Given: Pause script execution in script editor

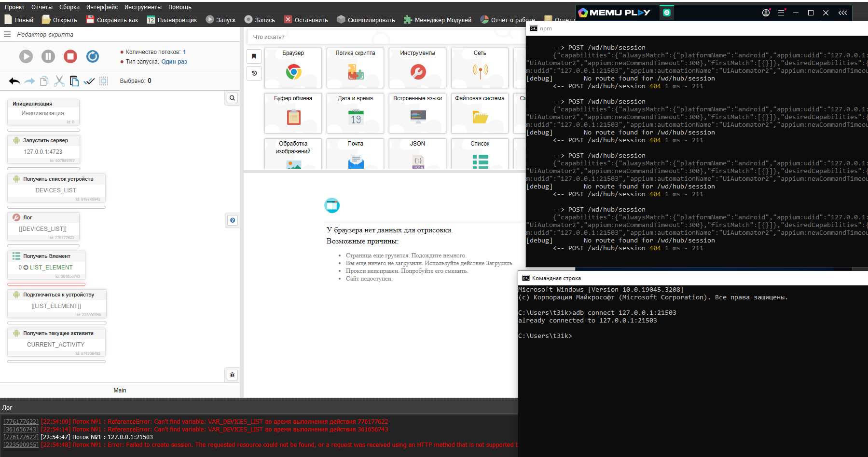Looking at the screenshot, I should [48, 56].
